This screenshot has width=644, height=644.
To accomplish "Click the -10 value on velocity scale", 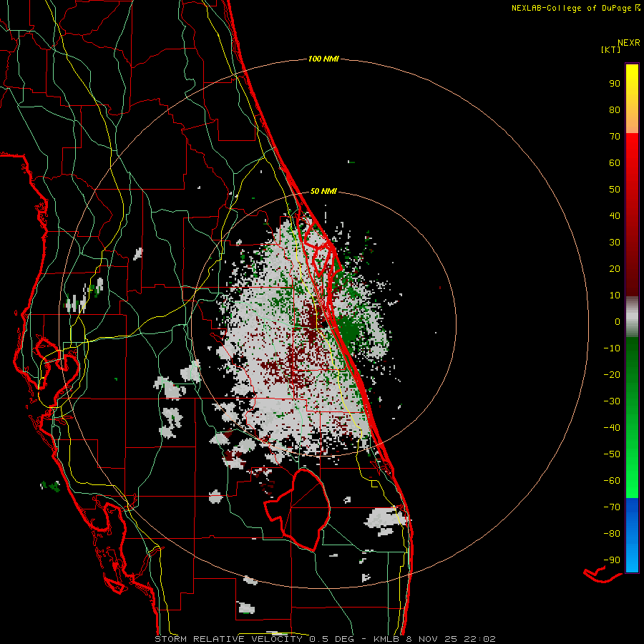I will (612, 348).
